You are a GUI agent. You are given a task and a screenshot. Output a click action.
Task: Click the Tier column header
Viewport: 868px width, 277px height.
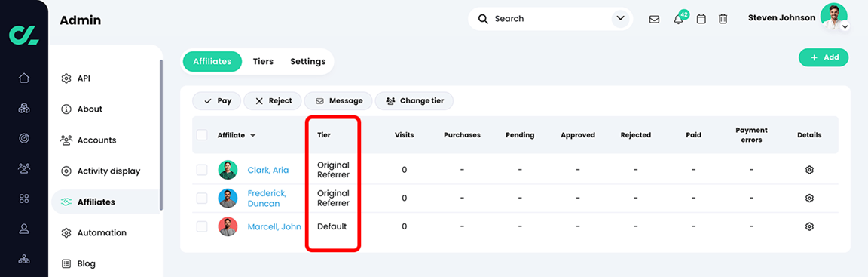(x=324, y=135)
